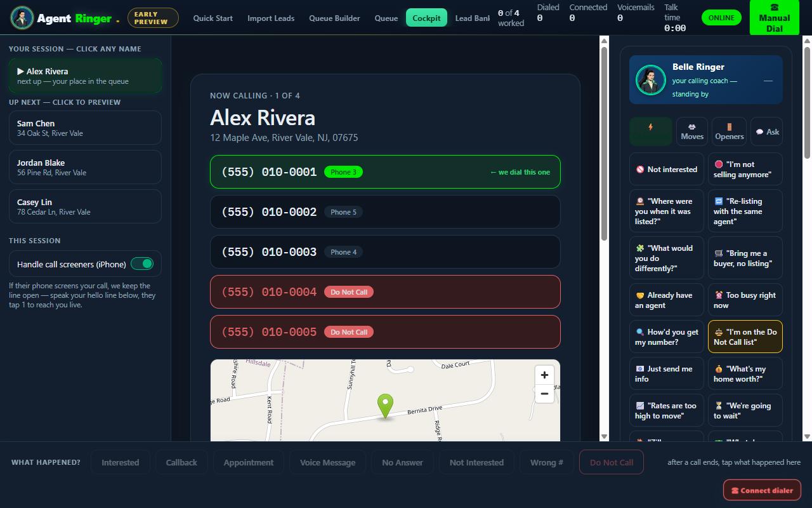Select the Do Not Call outcome button
The height and width of the screenshot is (508, 812).
[612, 462]
